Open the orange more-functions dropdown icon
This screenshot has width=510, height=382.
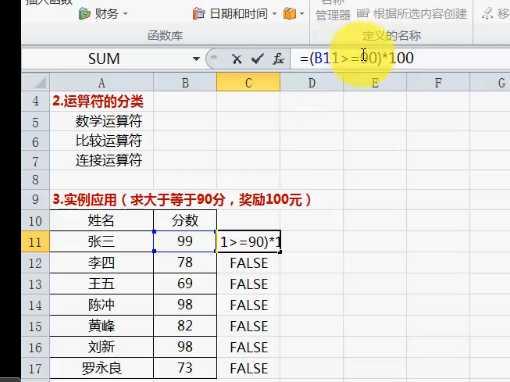(x=293, y=14)
